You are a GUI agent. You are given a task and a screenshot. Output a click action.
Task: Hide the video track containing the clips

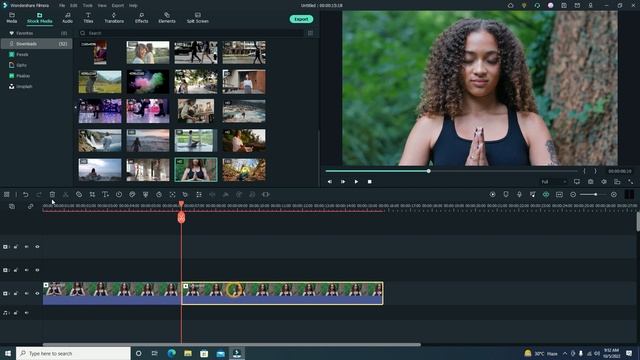click(37, 293)
